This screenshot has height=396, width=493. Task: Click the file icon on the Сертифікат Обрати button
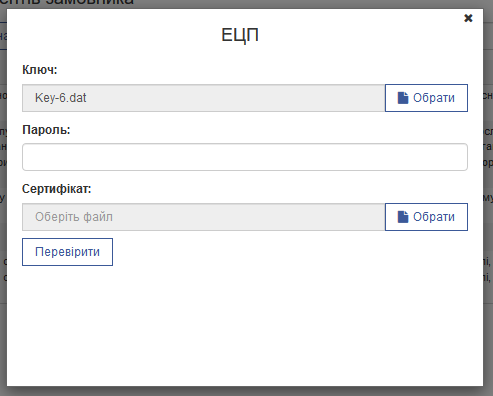click(x=403, y=217)
